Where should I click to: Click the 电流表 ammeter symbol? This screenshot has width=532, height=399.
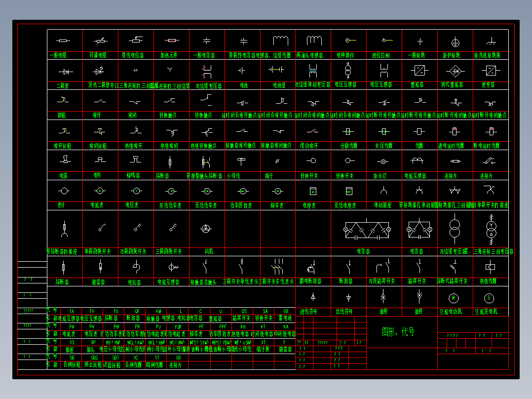pos(100,191)
